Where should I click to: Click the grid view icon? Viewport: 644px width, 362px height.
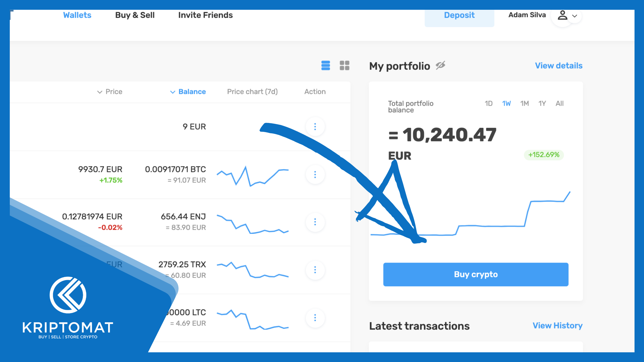point(344,66)
